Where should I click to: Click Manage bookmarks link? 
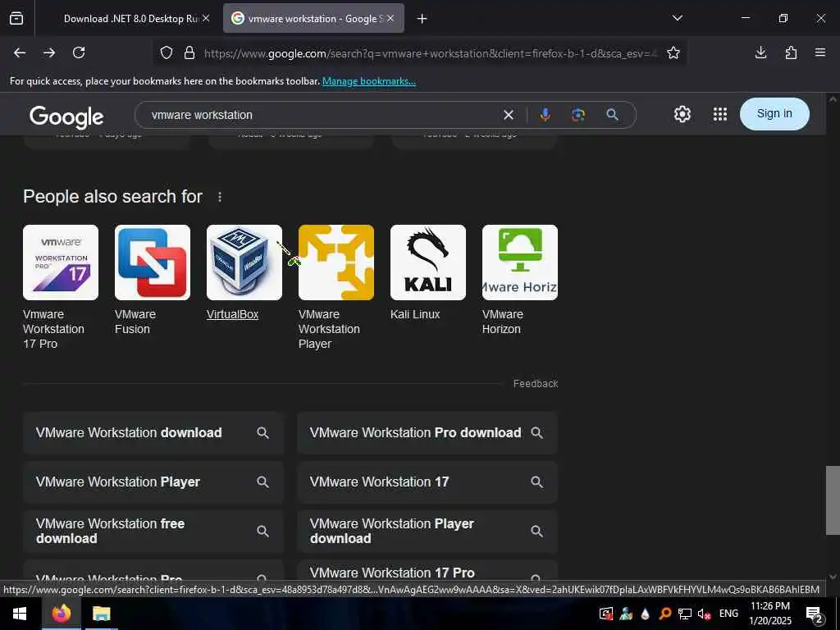pyautogui.click(x=368, y=81)
